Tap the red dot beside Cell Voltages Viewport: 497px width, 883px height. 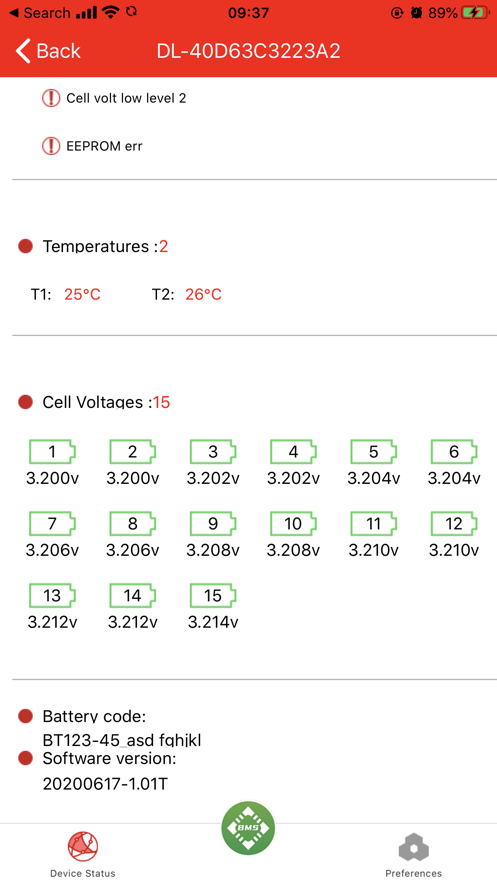[25, 402]
